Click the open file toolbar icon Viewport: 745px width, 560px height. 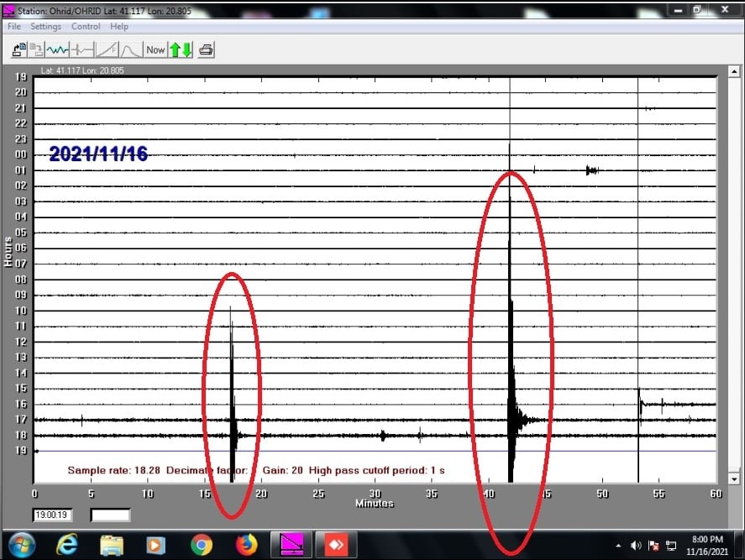point(18,50)
